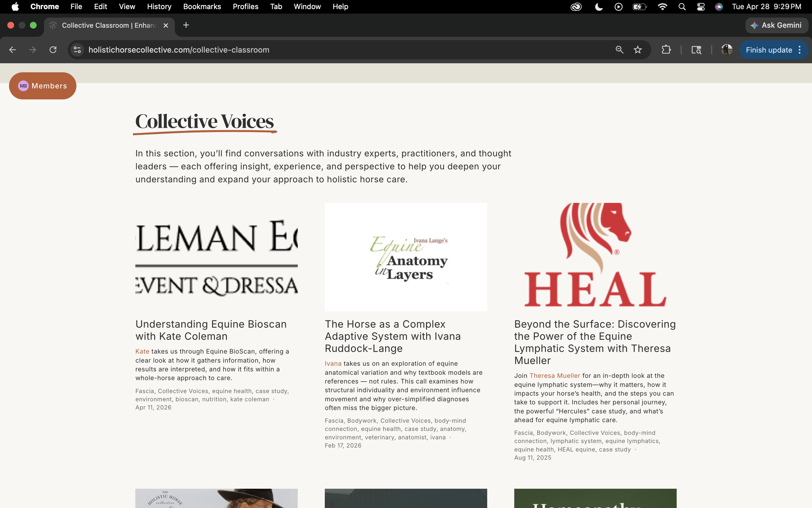Viewport: 812px width, 508px height.
Task: Close the Collective Classroom tab
Action: 166,25
